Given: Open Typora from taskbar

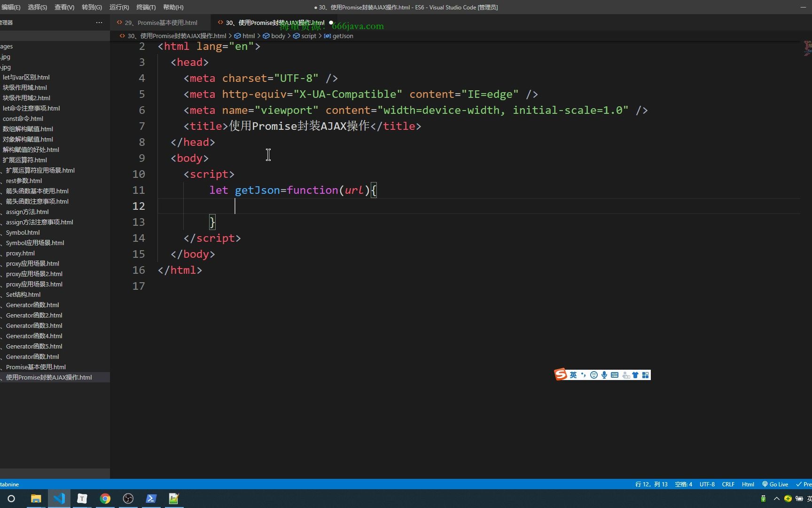Looking at the screenshot, I should pos(82,499).
